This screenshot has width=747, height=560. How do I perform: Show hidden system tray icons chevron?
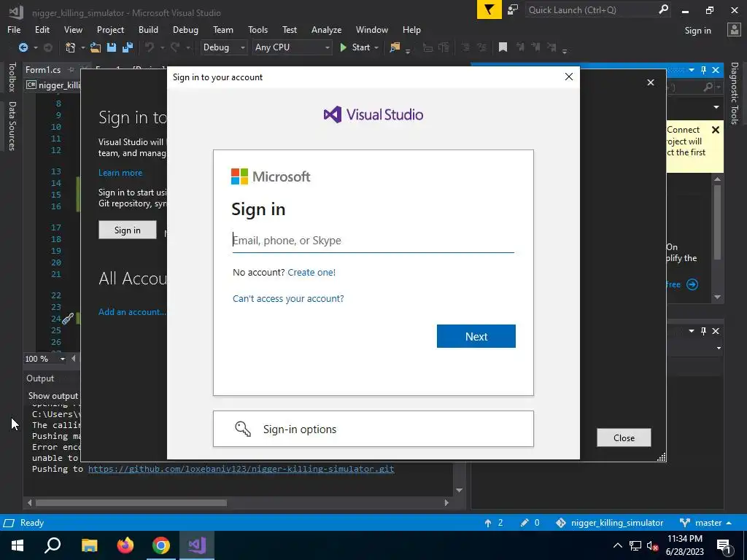[617, 545]
